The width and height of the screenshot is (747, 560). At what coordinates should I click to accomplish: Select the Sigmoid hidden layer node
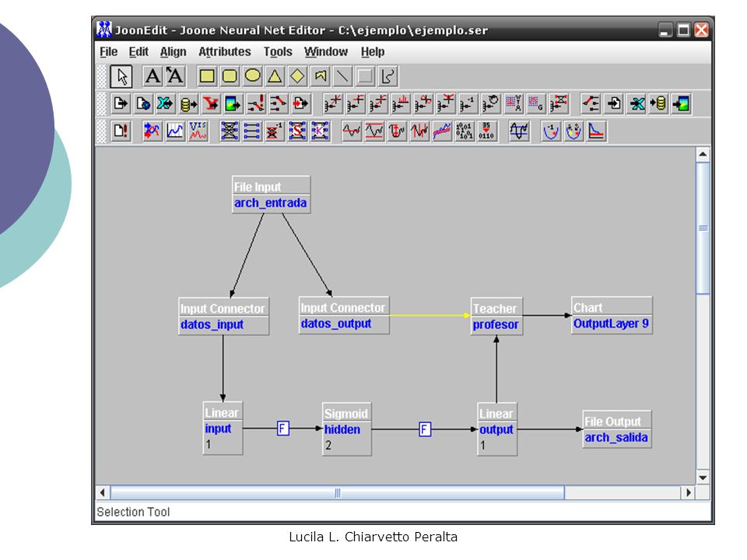tap(347, 429)
